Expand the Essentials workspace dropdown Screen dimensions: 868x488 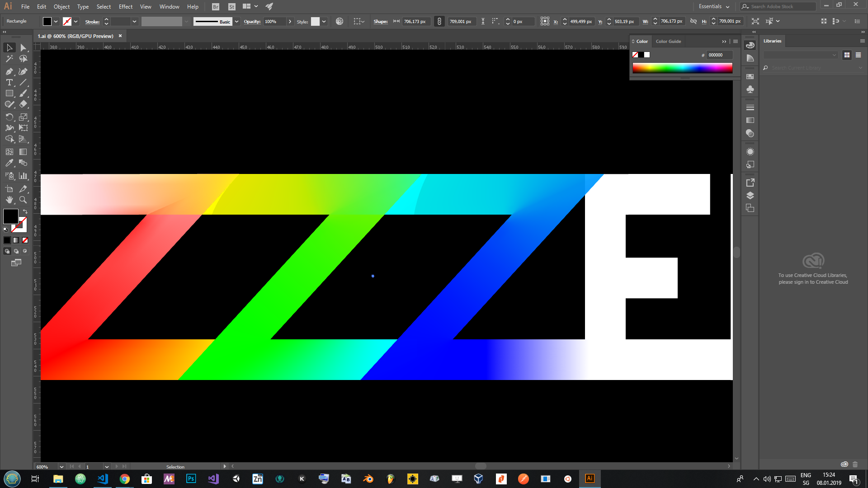pyautogui.click(x=714, y=6)
